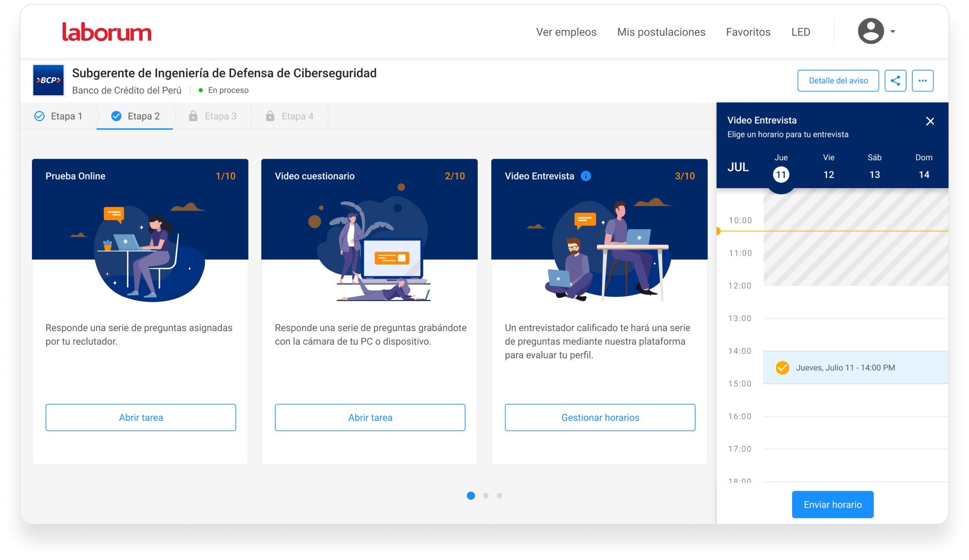The width and height of the screenshot is (969, 560).
Task: Select Thursday 11 in the calendar
Action: [x=781, y=174]
